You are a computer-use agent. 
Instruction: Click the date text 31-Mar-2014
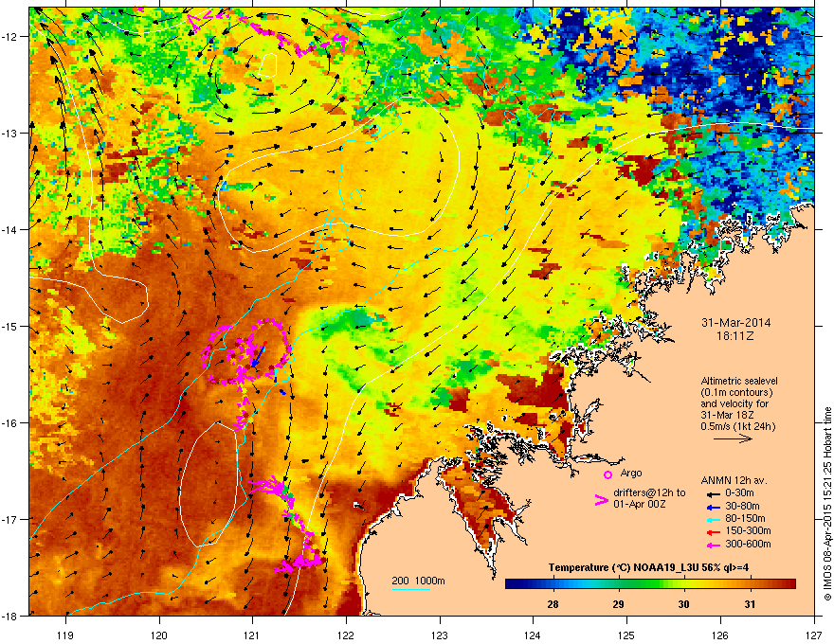[x=736, y=323]
